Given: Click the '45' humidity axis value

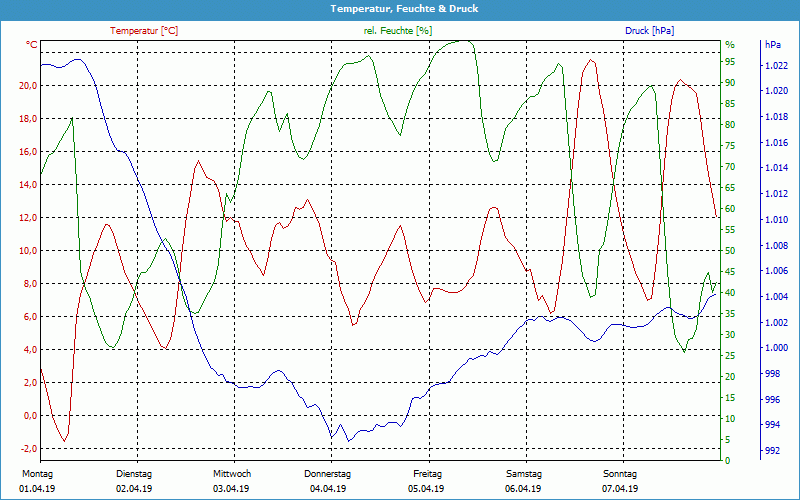Looking at the screenshot, I should pyautogui.click(x=730, y=272).
